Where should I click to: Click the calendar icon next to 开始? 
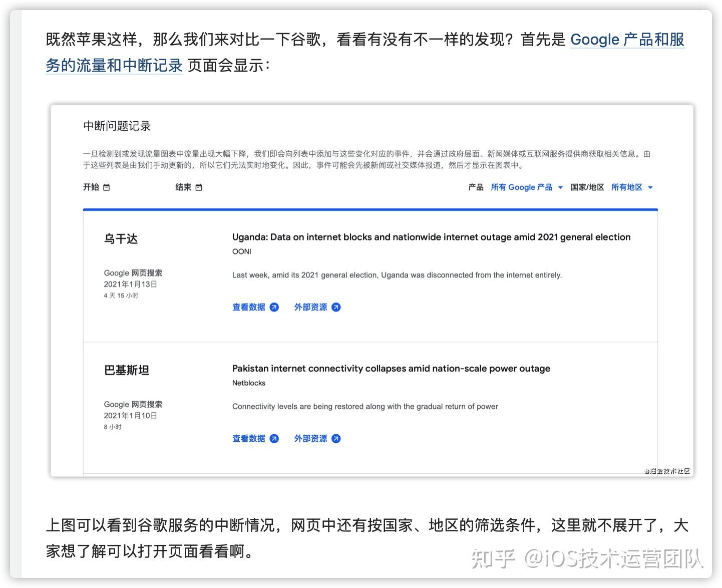click(106, 187)
